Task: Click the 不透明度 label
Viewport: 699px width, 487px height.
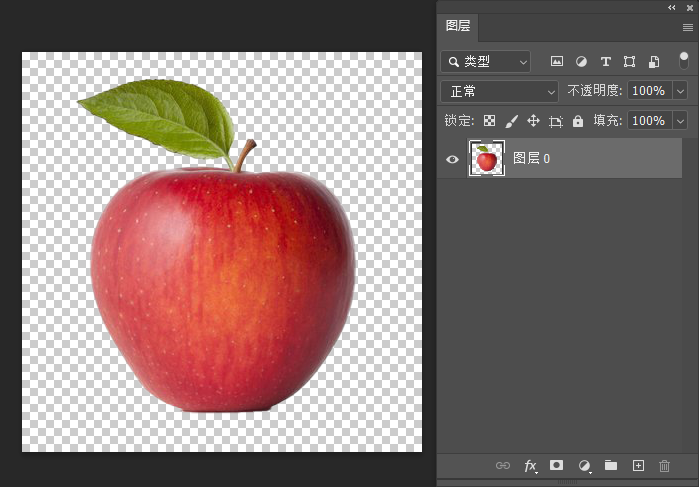Action: point(595,91)
